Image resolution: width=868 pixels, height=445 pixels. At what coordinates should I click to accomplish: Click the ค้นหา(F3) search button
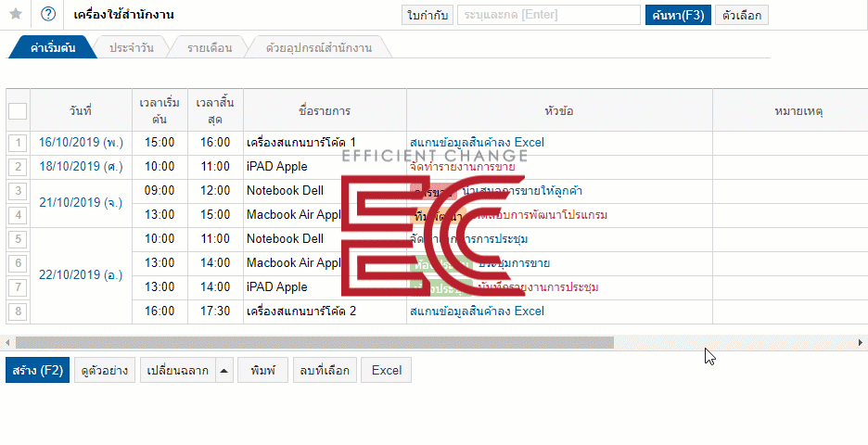pos(678,16)
